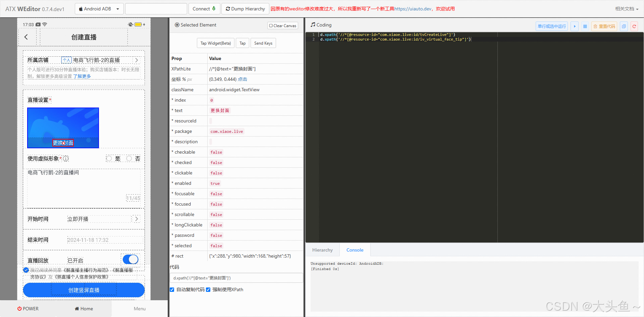Toggle the 直播回放 switch off
The image size is (644, 317).
[x=130, y=259]
